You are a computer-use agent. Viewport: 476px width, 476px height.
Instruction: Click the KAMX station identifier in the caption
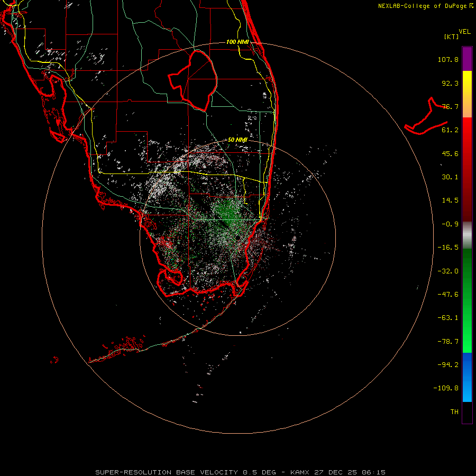click(x=300, y=472)
